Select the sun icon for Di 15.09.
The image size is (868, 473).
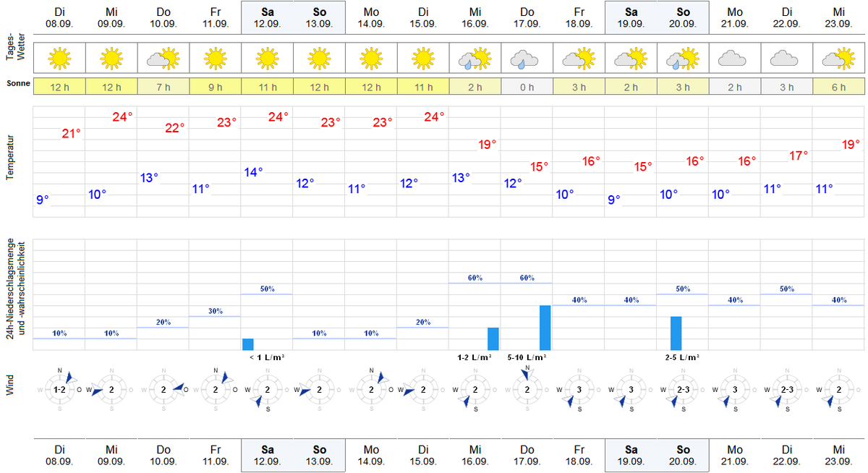coord(423,58)
